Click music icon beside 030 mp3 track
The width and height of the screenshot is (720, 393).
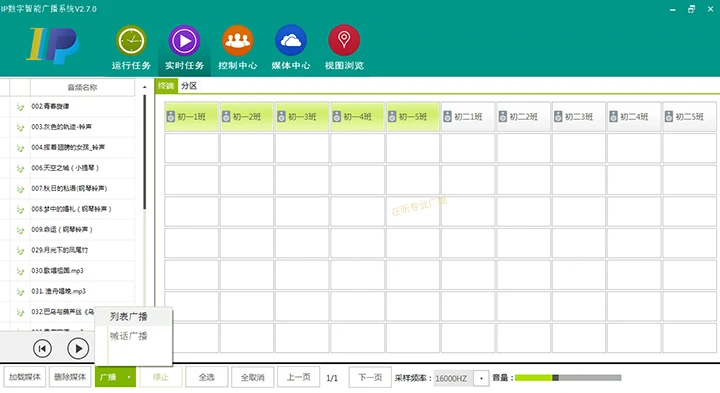(x=20, y=271)
